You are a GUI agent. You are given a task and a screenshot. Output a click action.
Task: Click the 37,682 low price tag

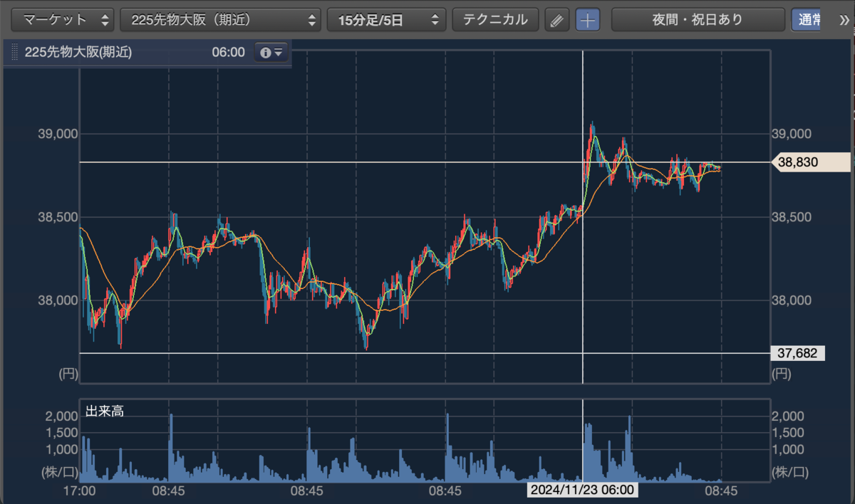[x=798, y=353]
